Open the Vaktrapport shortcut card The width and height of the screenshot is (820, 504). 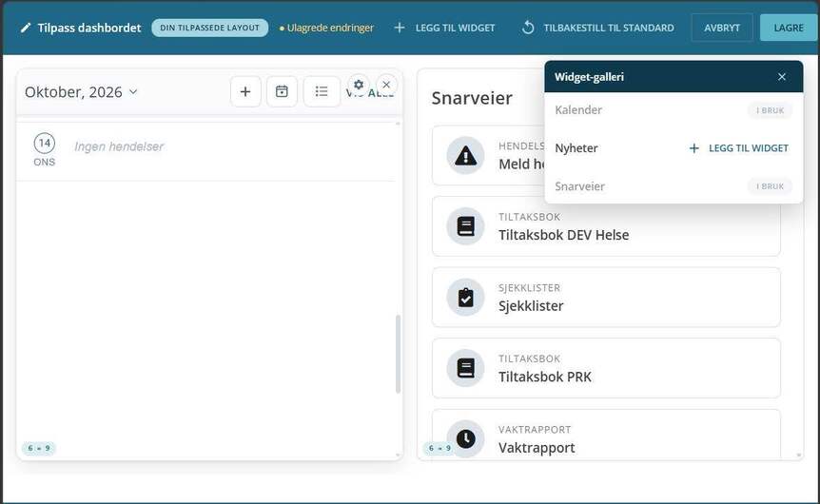[x=606, y=435]
